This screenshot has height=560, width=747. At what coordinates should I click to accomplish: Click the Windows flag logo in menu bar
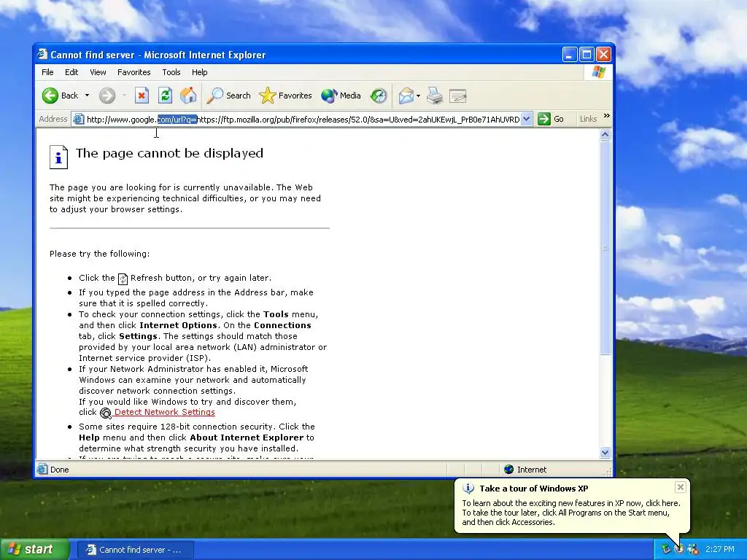598,72
